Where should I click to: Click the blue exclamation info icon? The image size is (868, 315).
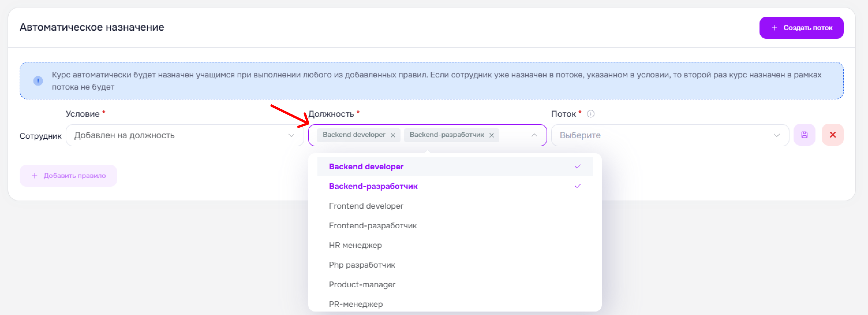38,81
